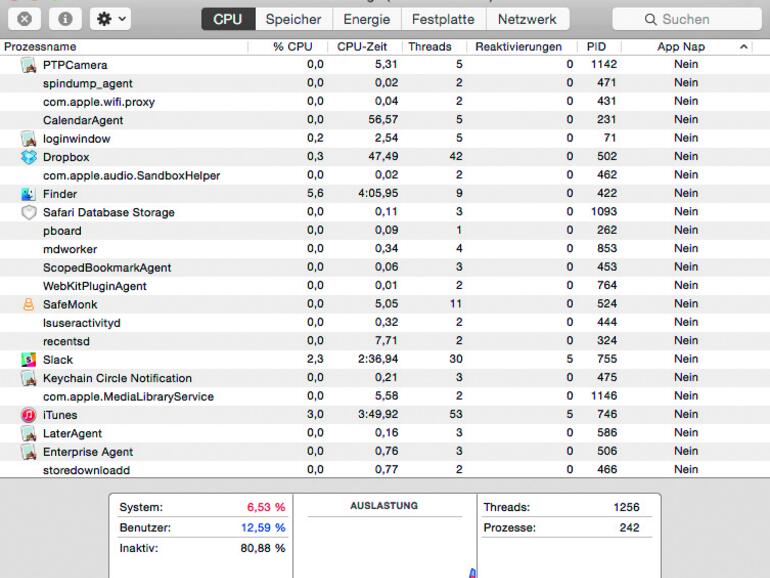Click the Finder process name
Viewport: 770px width, 578px height.
click(x=60, y=194)
